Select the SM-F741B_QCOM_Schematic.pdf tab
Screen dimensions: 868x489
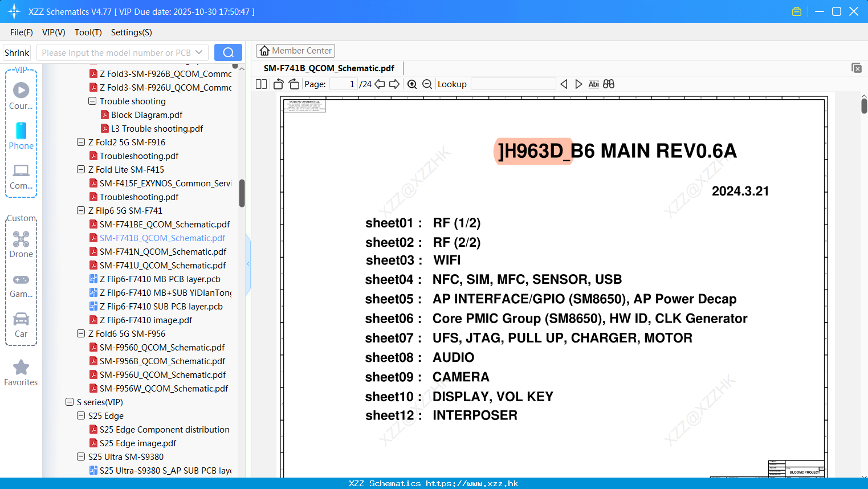click(x=329, y=68)
